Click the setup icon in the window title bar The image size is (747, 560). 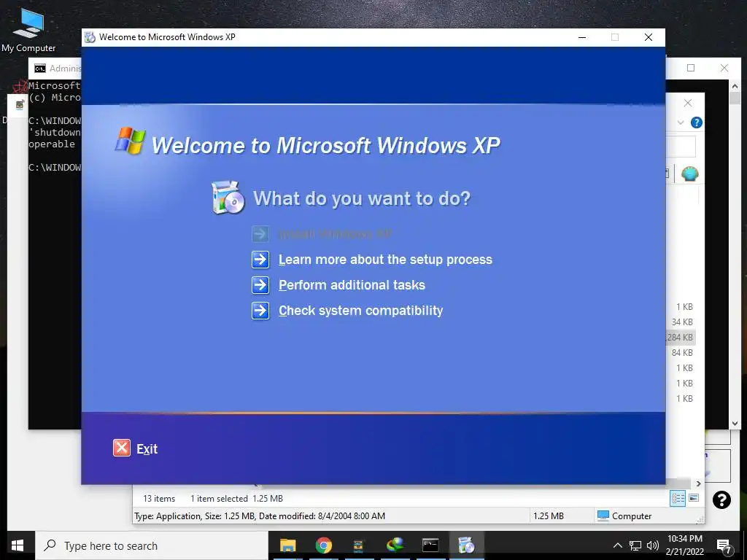[90, 37]
